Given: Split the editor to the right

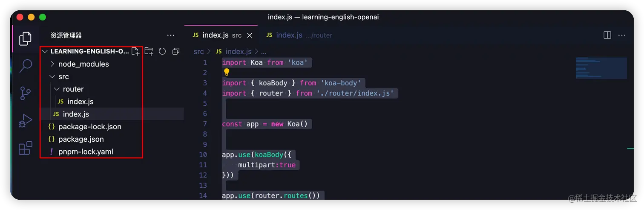Looking at the screenshot, I should 607,35.
